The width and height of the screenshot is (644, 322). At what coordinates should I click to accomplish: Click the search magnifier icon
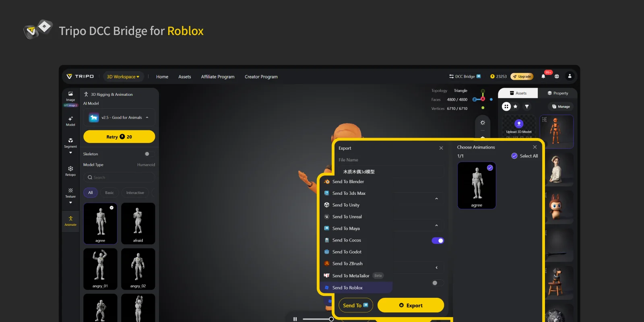pos(90,178)
